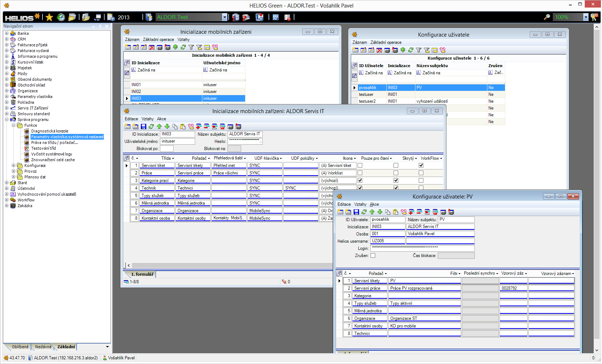Expand the Konfigurace tree node
The height and width of the screenshot is (364, 602).
13,165
